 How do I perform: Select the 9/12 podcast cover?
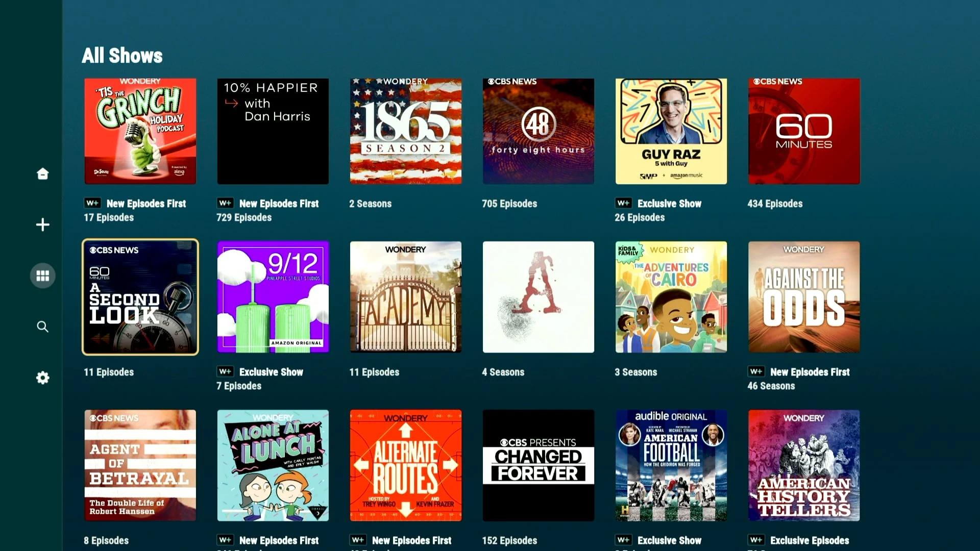click(x=273, y=297)
